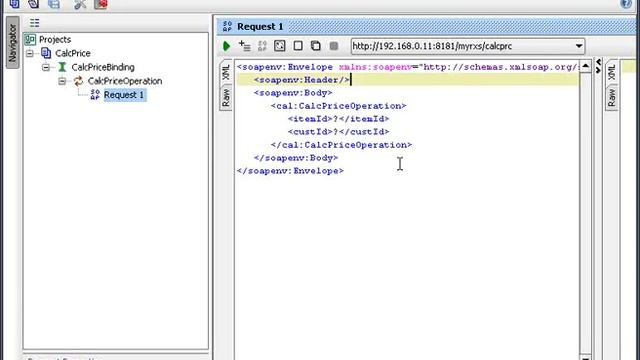
Task: Collapse the CalcPrice project node
Action: tap(30, 53)
